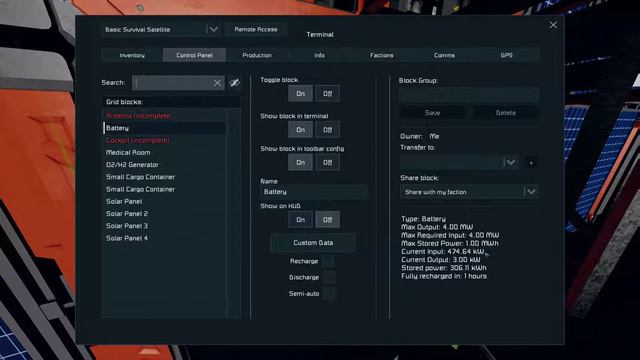Set Show on HUD to Off
Image resolution: width=640 pixels, height=360 pixels.
[x=327, y=220]
